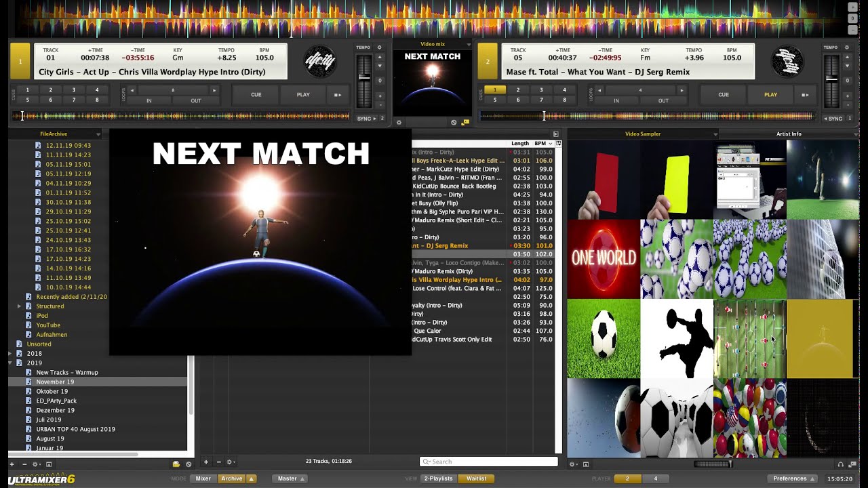Screen dimensions: 868x488
Task: Open the Preferences dropdown menu
Action: (x=793, y=479)
